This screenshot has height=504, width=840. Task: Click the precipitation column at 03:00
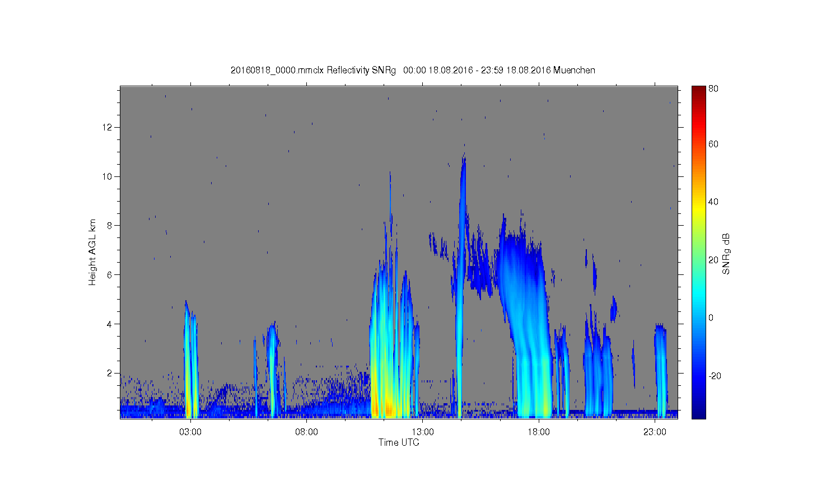pyautogui.click(x=190, y=361)
